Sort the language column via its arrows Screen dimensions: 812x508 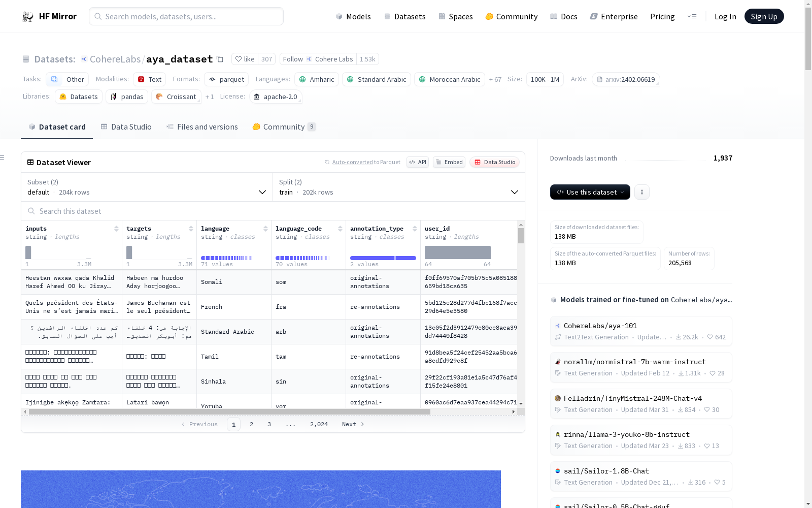pos(265,229)
